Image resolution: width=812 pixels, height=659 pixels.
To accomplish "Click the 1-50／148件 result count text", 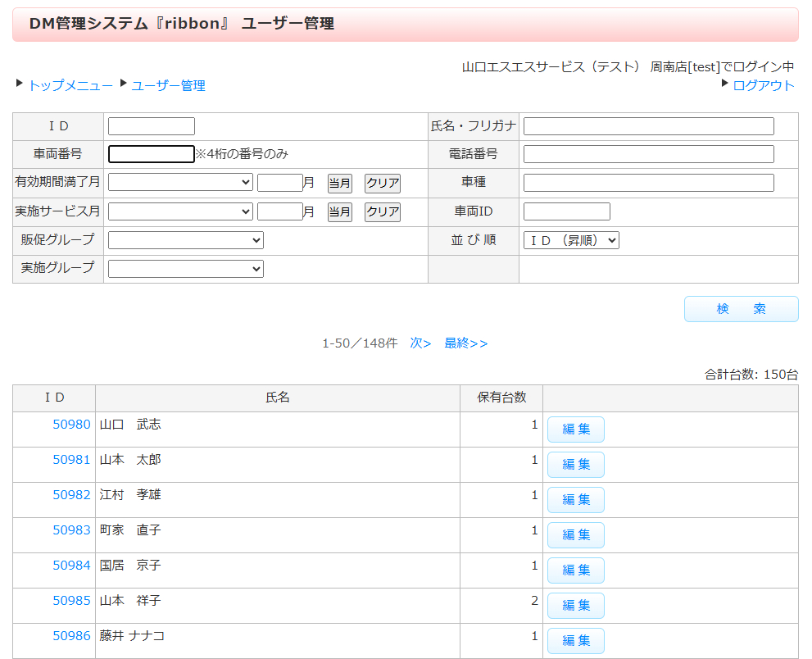I will tap(360, 343).
